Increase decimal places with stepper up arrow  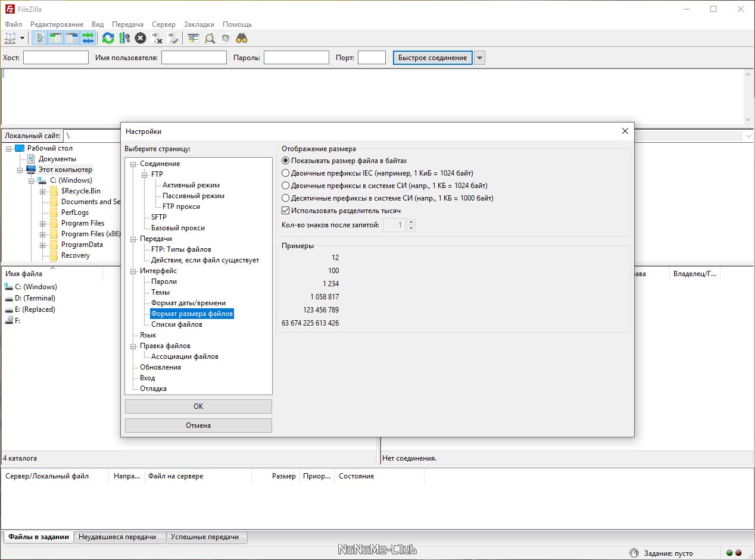pos(411,222)
